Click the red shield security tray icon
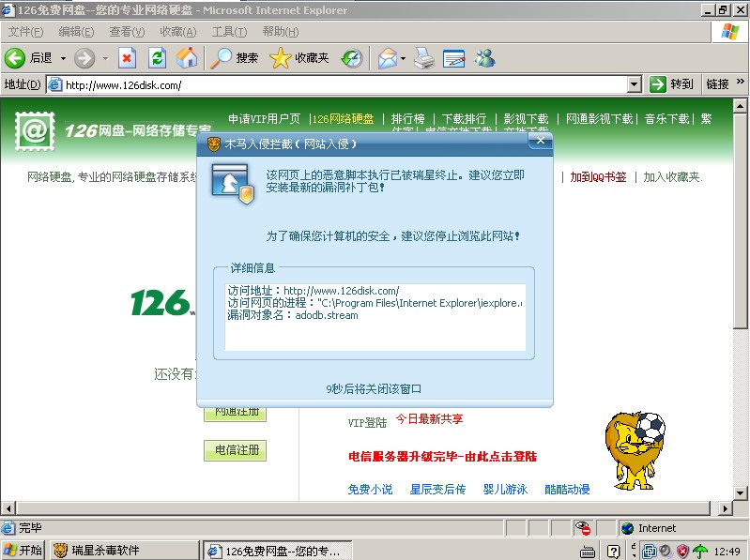Viewport: 750px width, 560px height. click(x=682, y=552)
